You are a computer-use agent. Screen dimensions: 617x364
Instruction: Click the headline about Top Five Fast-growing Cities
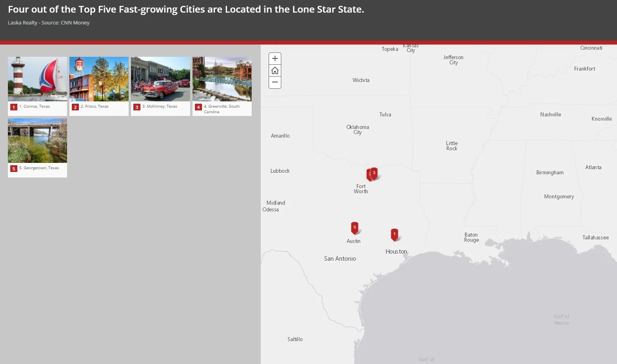(186, 9)
